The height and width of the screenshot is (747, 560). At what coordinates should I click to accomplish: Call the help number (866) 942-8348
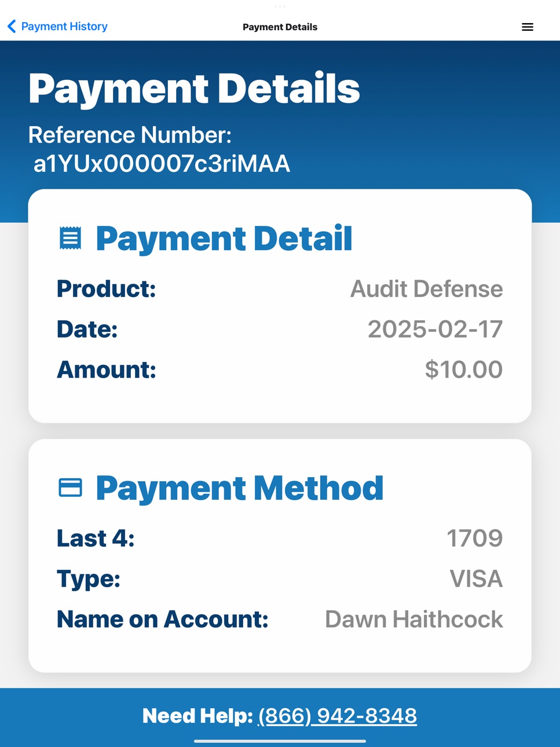(x=337, y=716)
